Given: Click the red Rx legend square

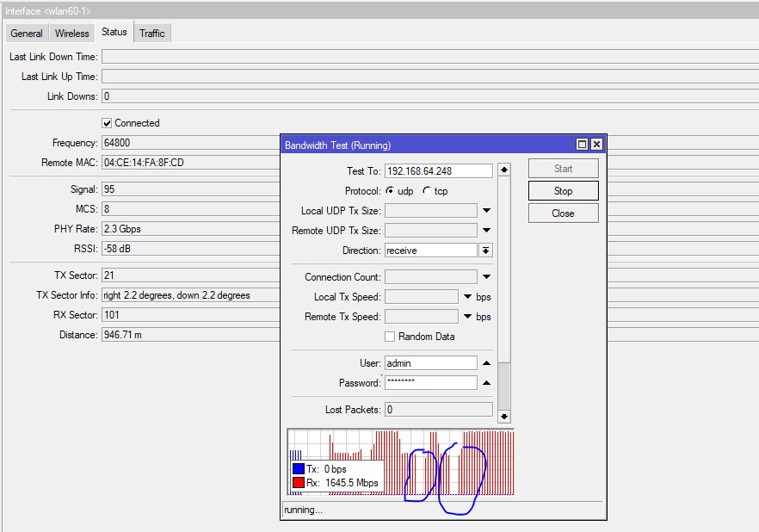Looking at the screenshot, I should tap(298, 483).
